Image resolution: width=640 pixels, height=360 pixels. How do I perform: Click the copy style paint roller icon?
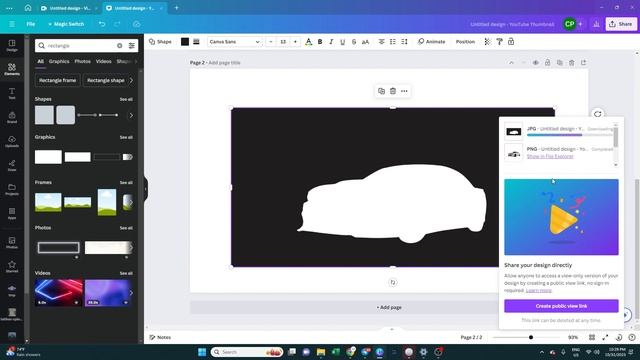pos(499,42)
